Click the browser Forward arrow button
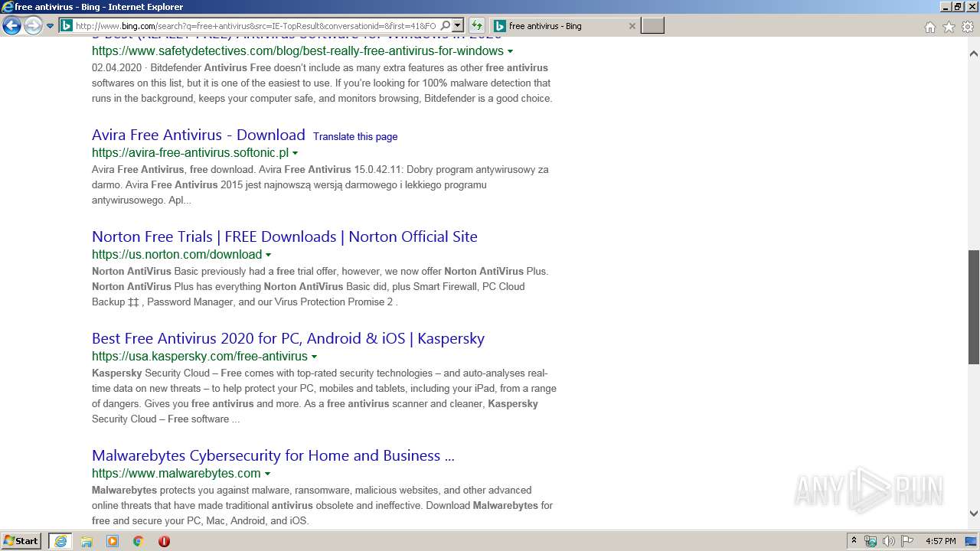 click(x=33, y=26)
